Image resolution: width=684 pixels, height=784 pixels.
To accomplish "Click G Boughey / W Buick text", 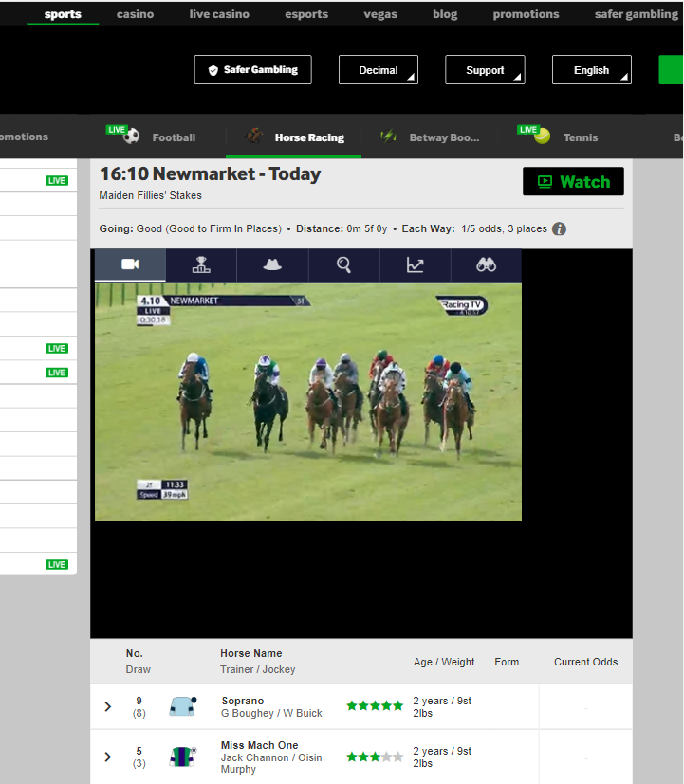I will pos(271,713).
